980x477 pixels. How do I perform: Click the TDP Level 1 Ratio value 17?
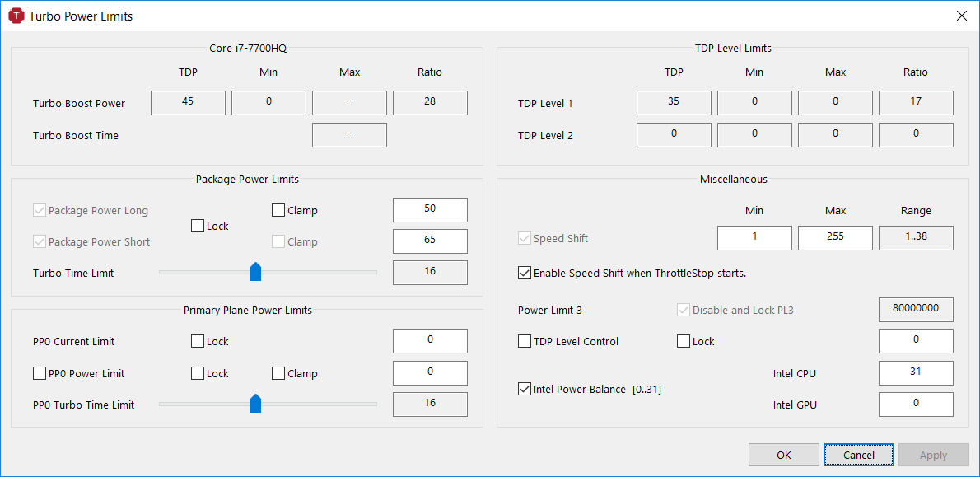tap(917, 103)
